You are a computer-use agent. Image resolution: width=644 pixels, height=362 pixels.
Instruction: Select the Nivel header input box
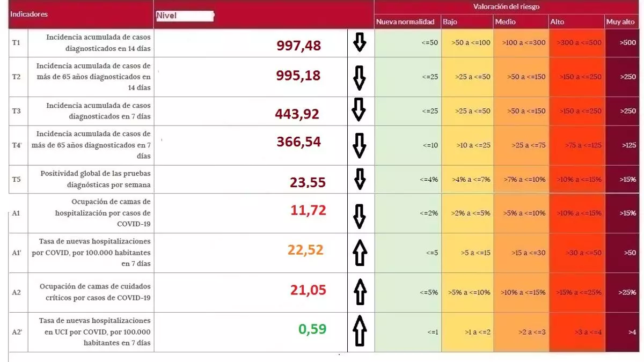pos(185,16)
